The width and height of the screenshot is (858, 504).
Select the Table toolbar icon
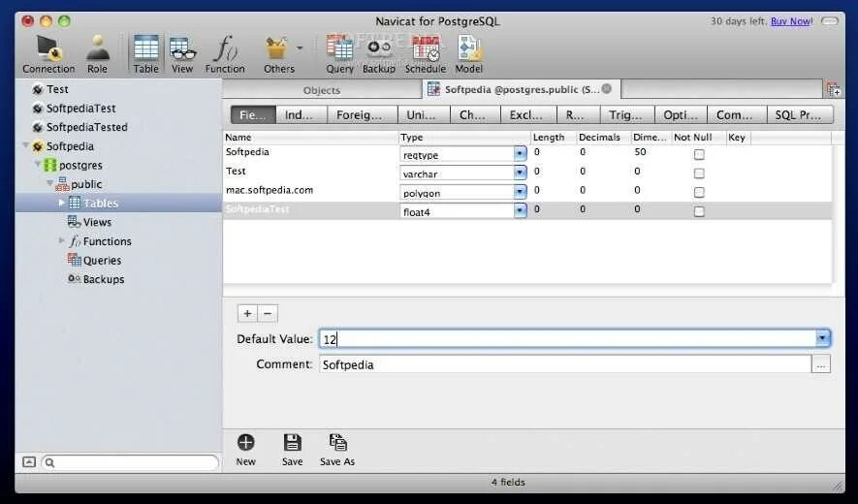(145, 53)
